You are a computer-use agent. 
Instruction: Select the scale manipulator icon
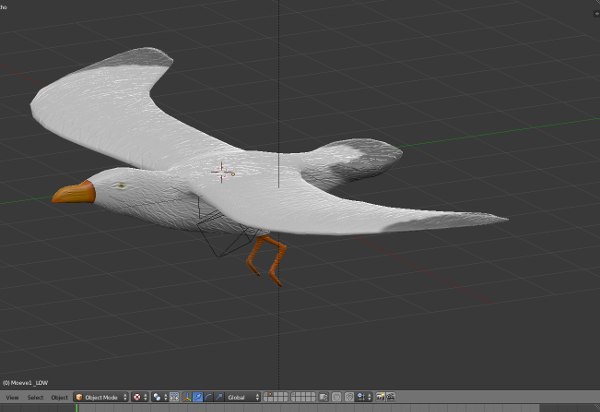(219, 397)
